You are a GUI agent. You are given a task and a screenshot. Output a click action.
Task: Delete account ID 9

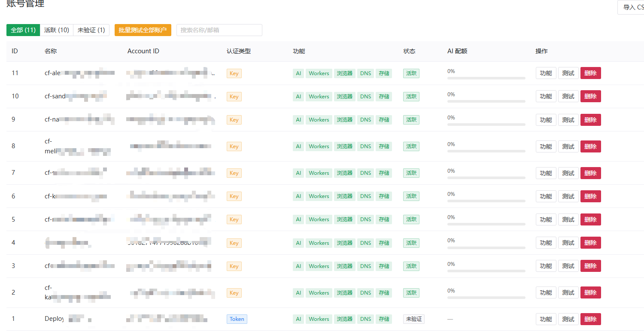coord(591,120)
